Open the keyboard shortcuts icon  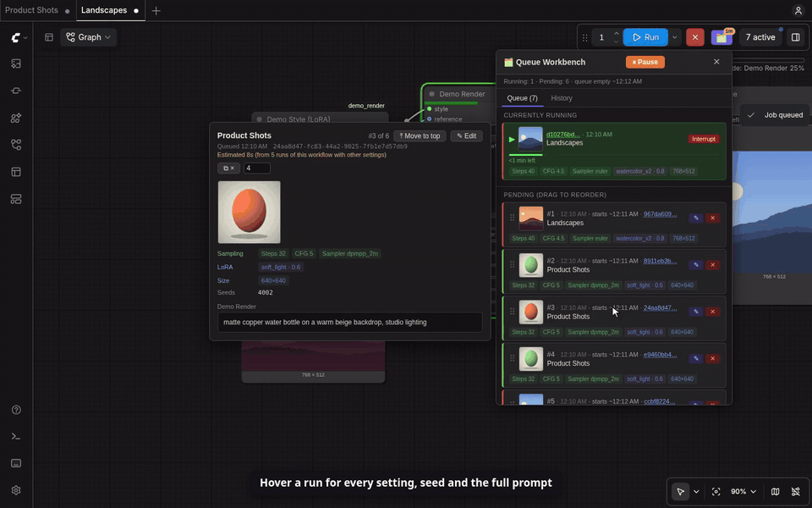(x=16, y=463)
